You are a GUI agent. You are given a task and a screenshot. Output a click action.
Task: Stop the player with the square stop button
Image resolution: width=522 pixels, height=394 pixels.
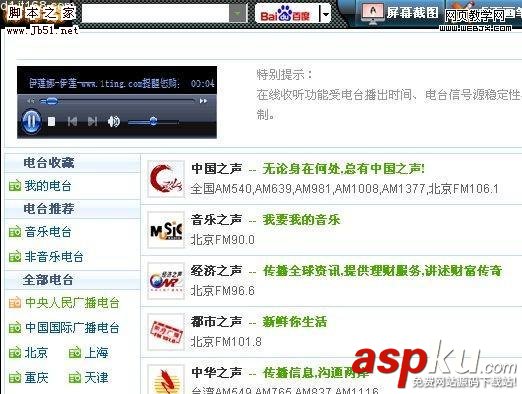(x=51, y=121)
